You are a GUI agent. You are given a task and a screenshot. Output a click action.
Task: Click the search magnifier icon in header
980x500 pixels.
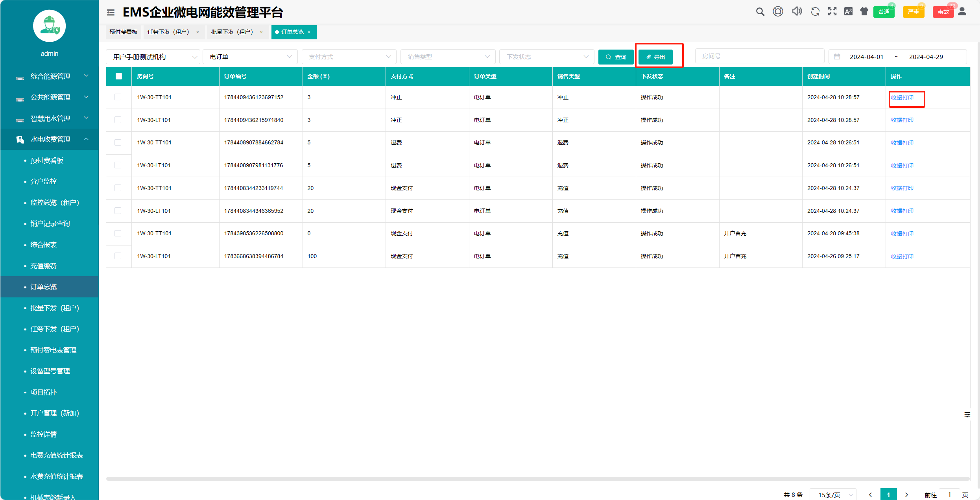coord(760,12)
